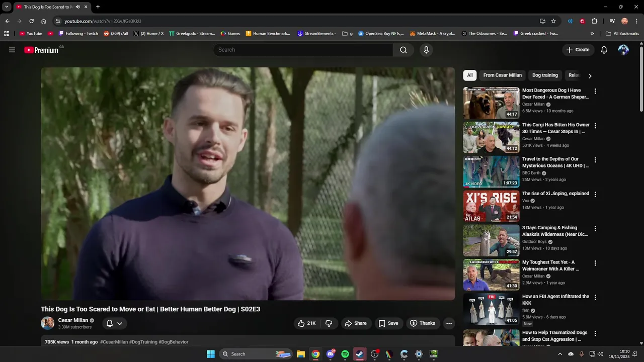
Task: Open the Home / X bookmark
Action: (x=148, y=34)
